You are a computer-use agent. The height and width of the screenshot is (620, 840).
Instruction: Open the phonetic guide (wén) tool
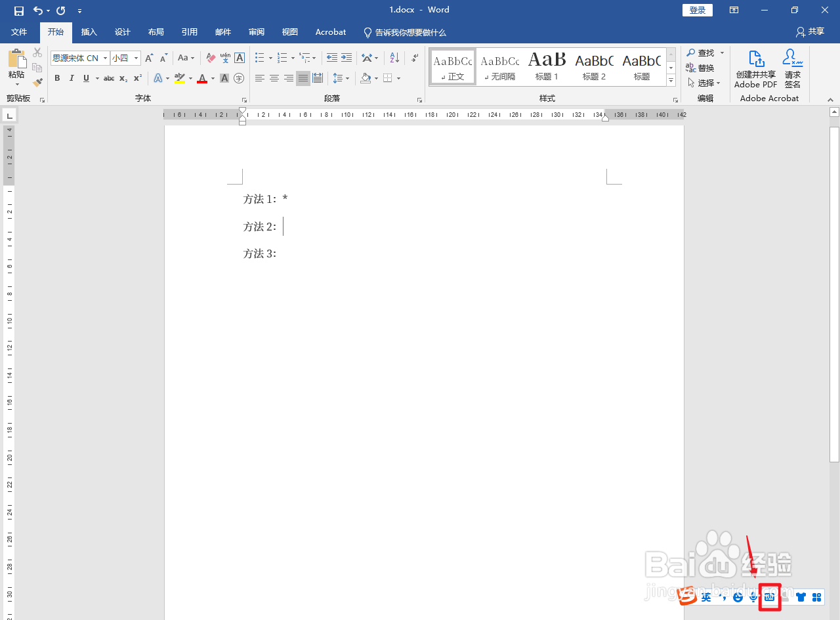click(x=225, y=58)
